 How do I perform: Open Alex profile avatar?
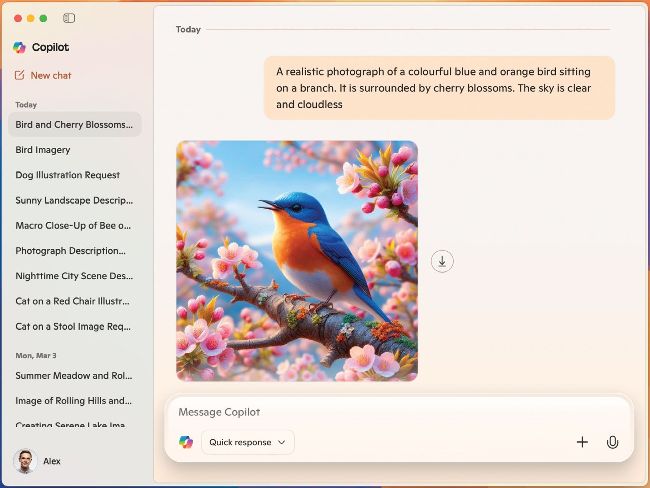pos(24,461)
